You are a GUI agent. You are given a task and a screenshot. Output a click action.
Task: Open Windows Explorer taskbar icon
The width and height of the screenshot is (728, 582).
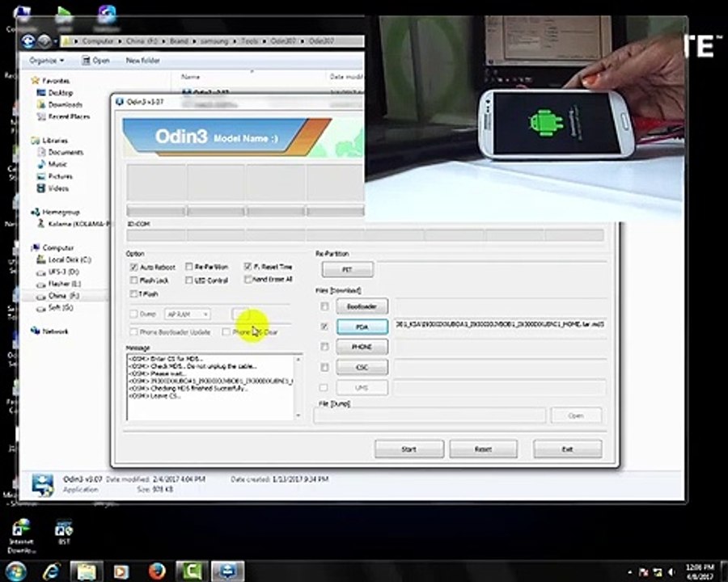coord(87,571)
